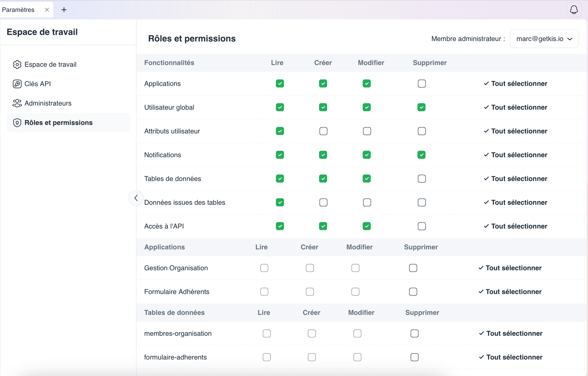Image resolution: width=588 pixels, height=376 pixels.
Task: Close the Paramètres tab
Action: point(47,10)
